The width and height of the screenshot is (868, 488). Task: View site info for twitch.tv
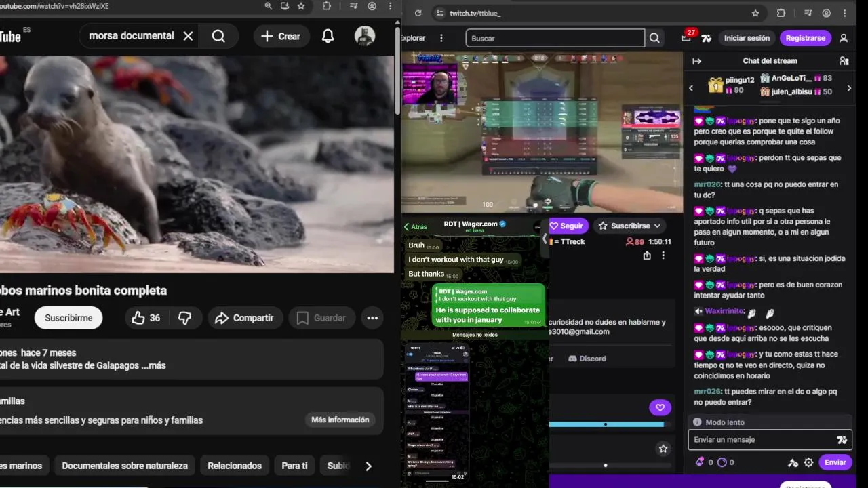(x=439, y=13)
